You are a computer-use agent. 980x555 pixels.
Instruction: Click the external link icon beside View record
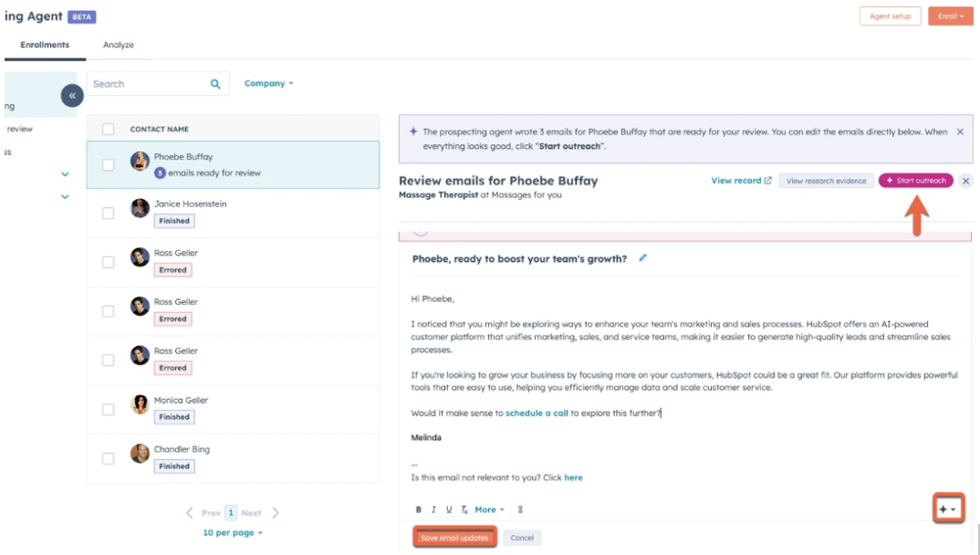coord(768,181)
